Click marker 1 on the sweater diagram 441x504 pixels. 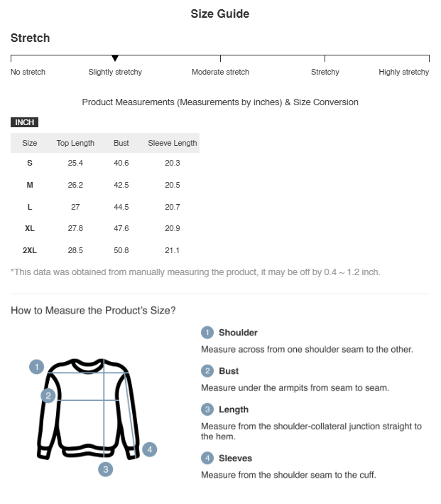(x=37, y=367)
